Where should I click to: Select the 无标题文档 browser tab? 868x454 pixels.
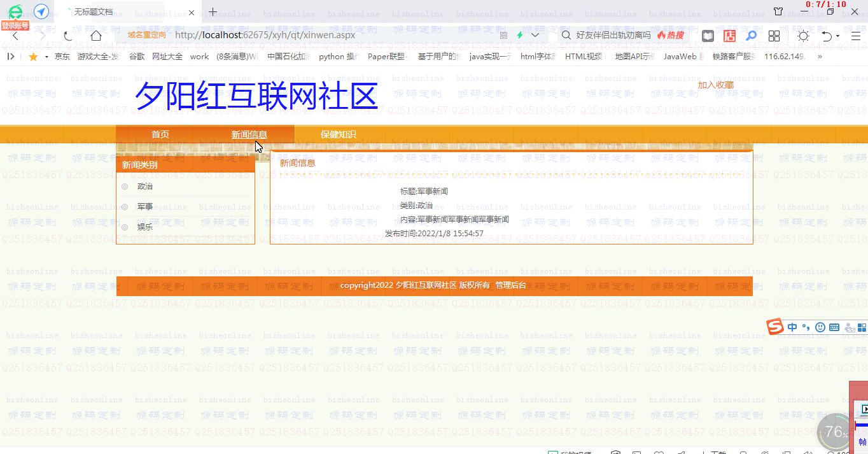[x=127, y=12]
